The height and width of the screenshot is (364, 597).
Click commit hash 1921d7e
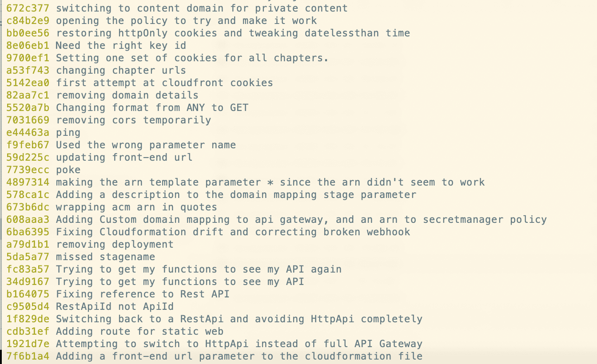28,344
